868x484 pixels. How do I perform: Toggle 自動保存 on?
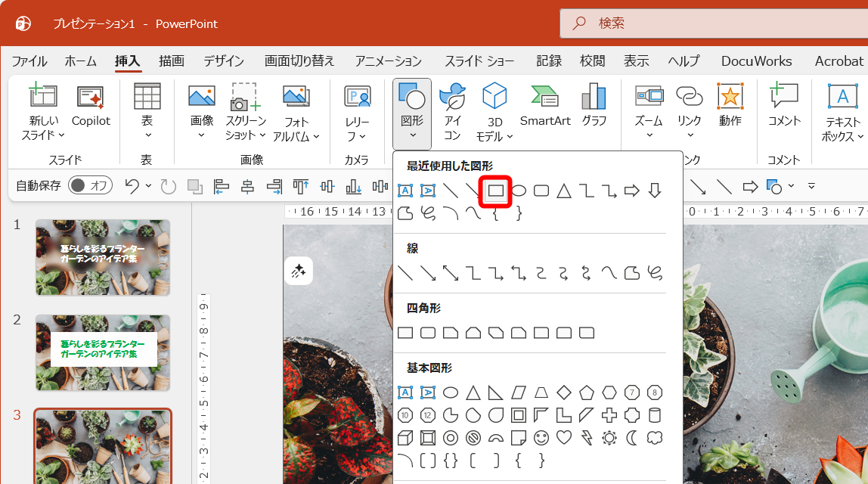click(91, 185)
